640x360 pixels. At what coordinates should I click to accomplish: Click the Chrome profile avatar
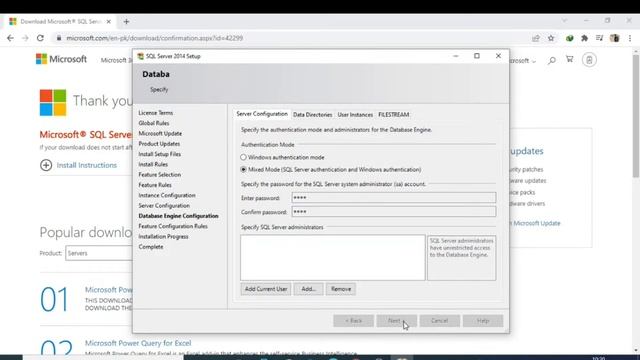click(x=615, y=38)
